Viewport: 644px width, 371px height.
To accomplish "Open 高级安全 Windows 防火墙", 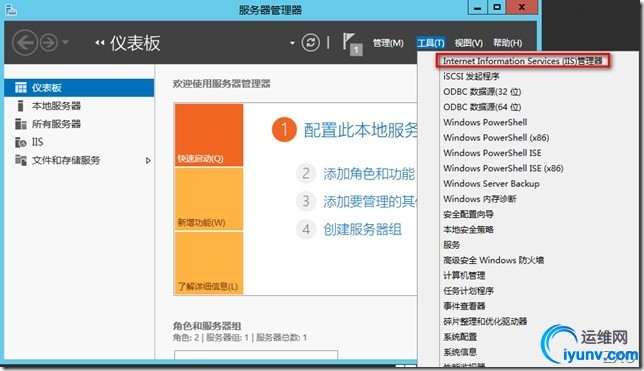I will [x=493, y=260].
